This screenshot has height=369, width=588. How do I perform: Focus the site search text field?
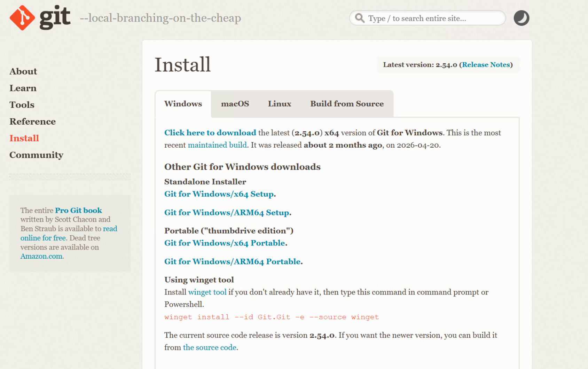click(427, 18)
